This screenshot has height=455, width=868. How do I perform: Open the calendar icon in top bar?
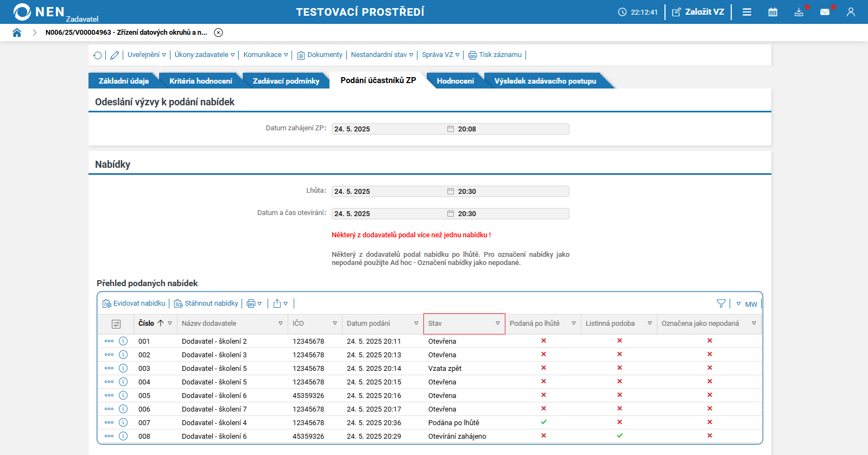coord(772,12)
